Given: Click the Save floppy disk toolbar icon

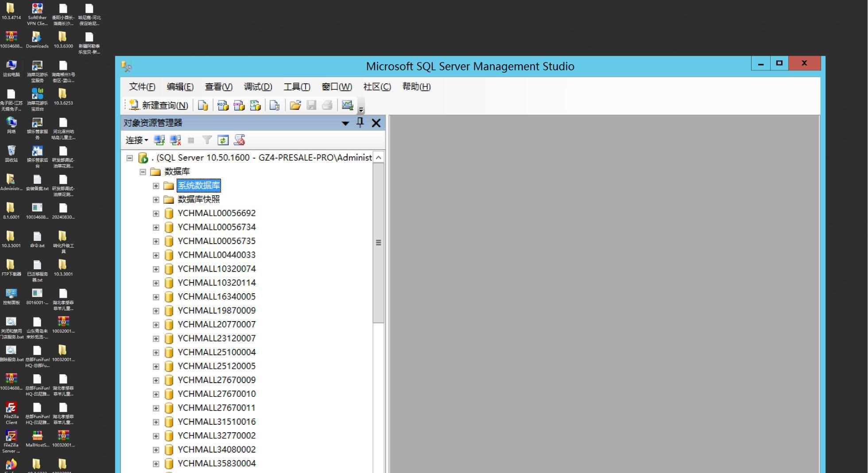Looking at the screenshot, I should [x=311, y=105].
